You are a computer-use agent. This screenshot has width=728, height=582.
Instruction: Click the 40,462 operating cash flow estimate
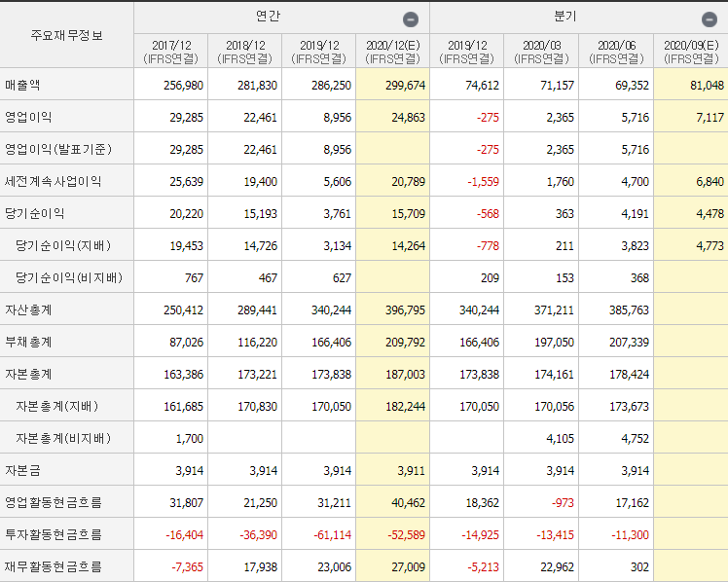[408, 502]
